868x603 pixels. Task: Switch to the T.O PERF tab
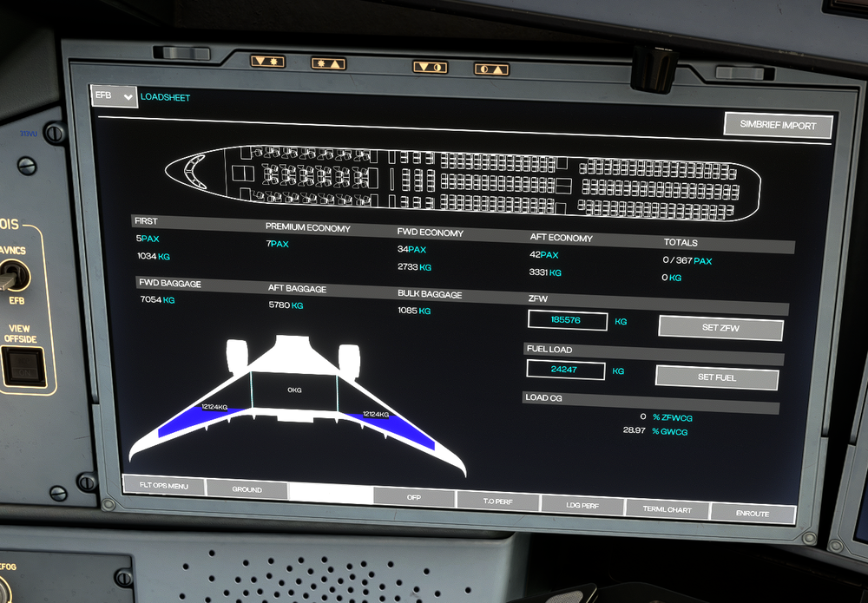coord(497,501)
